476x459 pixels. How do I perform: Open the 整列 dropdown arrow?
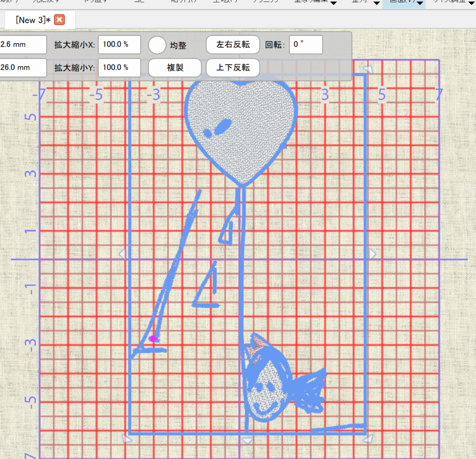pyautogui.click(x=377, y=4)
